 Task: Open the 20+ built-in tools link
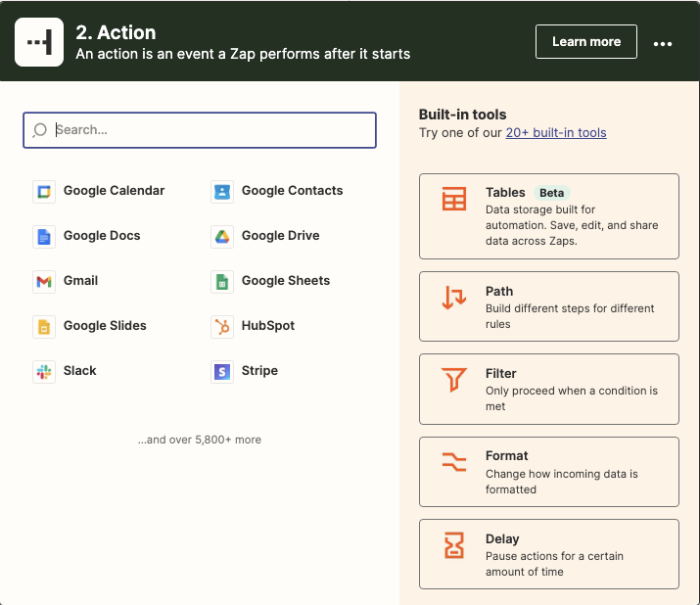point(556,133)
